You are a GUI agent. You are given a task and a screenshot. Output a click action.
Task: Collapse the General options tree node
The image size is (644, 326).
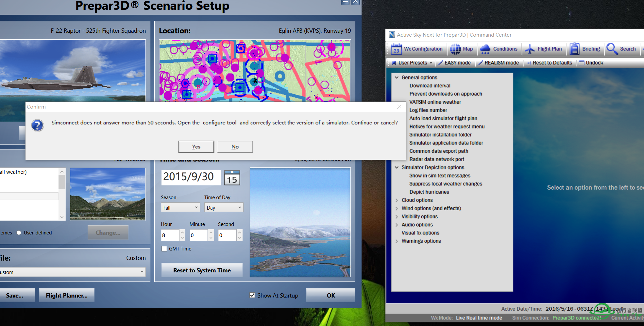tap(397, 77)
